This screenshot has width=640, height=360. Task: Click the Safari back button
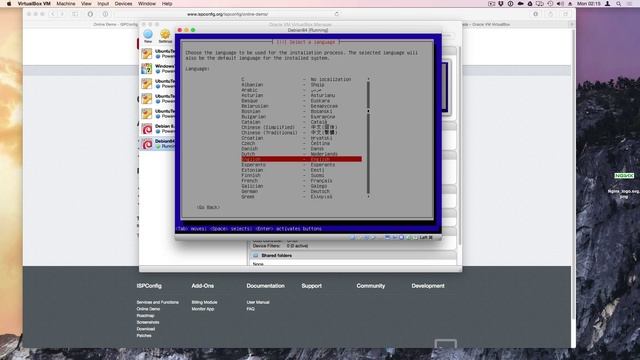pyautogui.click(x=52, y=14)
